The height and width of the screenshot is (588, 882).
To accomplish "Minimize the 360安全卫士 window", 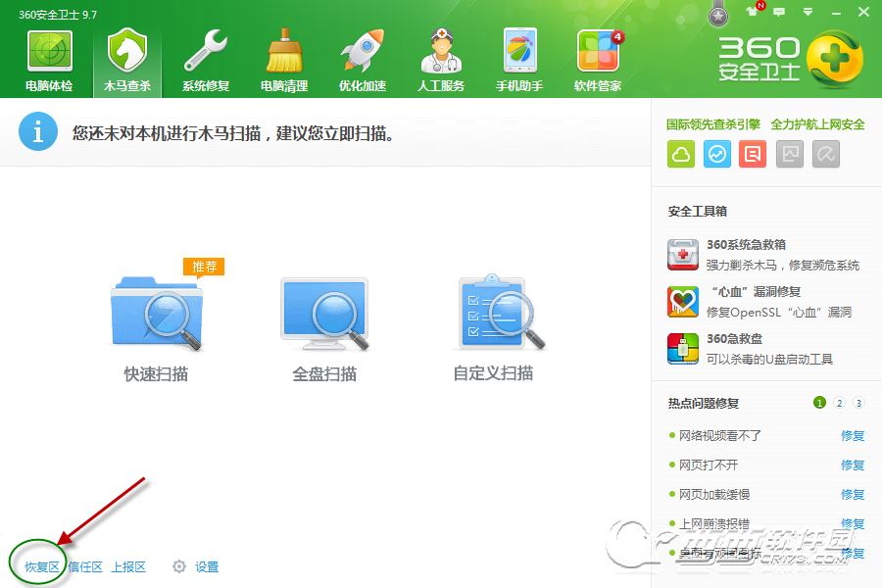I will pyautogui.click(x=836, y=13).
